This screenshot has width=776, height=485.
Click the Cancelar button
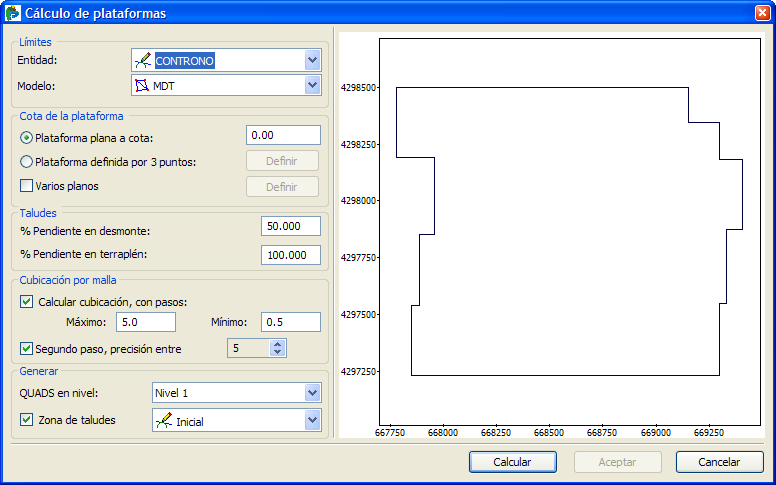719,462
